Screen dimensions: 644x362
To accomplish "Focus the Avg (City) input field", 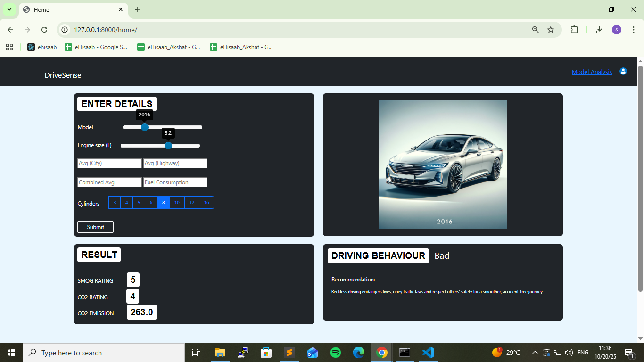I will coord(109,163).
